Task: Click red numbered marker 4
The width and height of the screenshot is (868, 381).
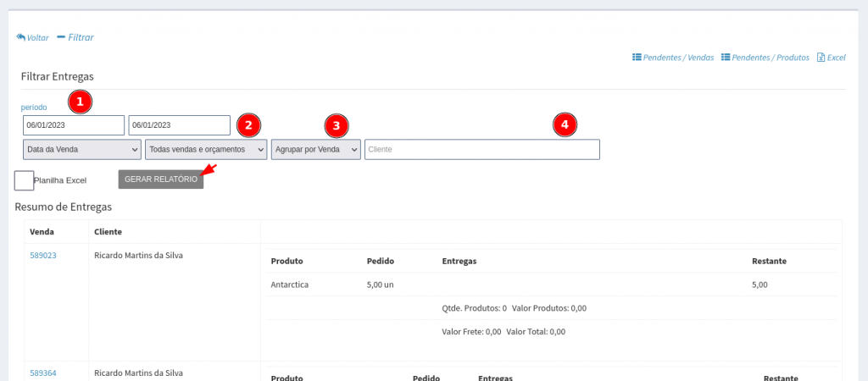Action: click(565, 125)
